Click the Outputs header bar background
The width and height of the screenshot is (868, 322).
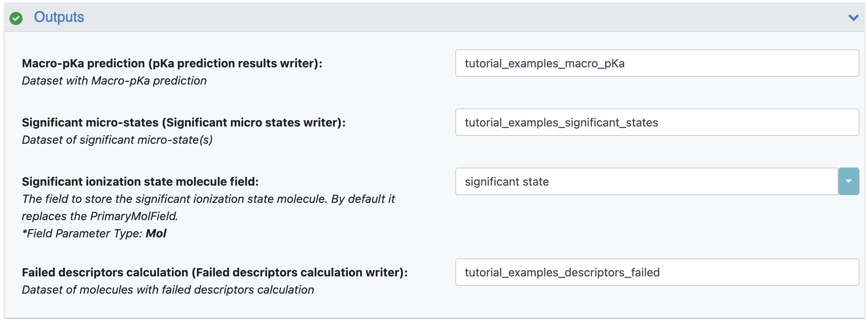[451, 18]
